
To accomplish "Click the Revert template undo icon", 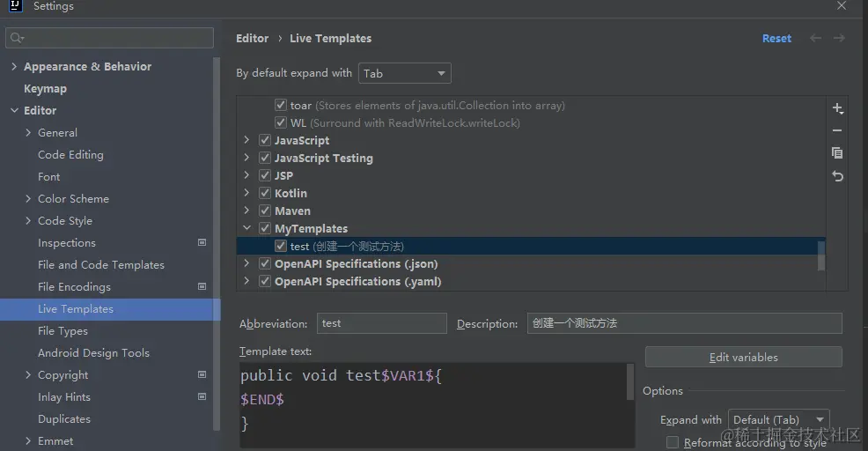I will [837, 176].
